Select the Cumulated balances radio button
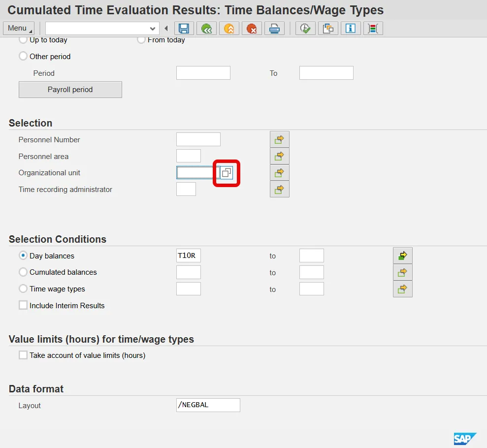This screenshot has width=487, height=448. [23, 272]
